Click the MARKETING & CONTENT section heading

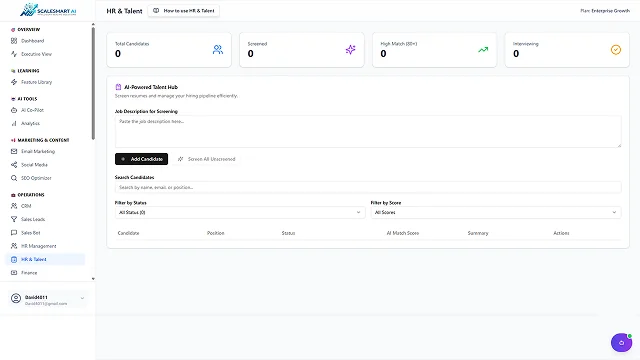coord(43,140)
